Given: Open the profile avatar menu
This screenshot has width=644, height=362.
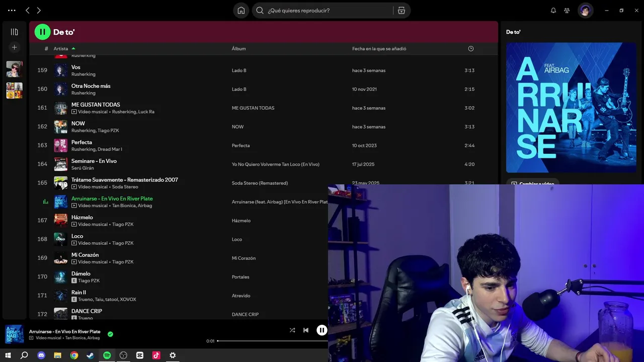Looking at the screenshot, I should tap(585, 10).
